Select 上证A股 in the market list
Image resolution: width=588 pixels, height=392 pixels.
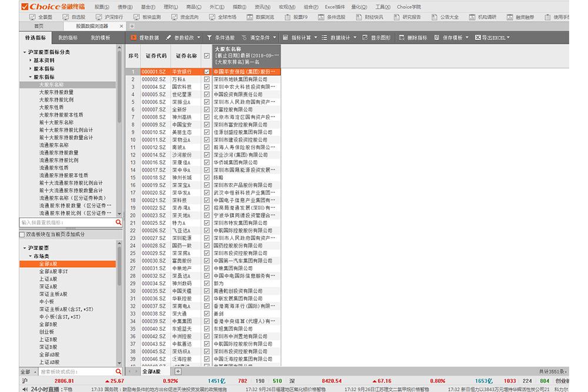(48, 279)
